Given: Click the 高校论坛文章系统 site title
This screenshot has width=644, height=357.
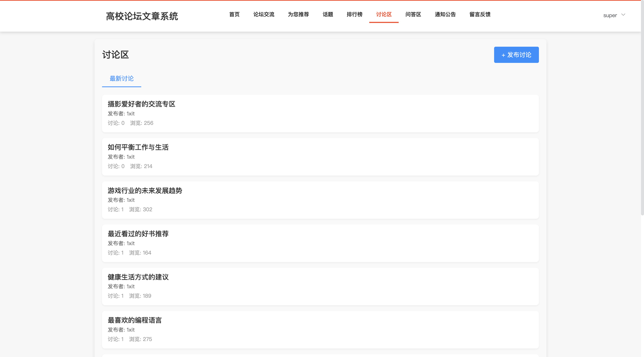Looking at the screenshot, I should [142, 16].
